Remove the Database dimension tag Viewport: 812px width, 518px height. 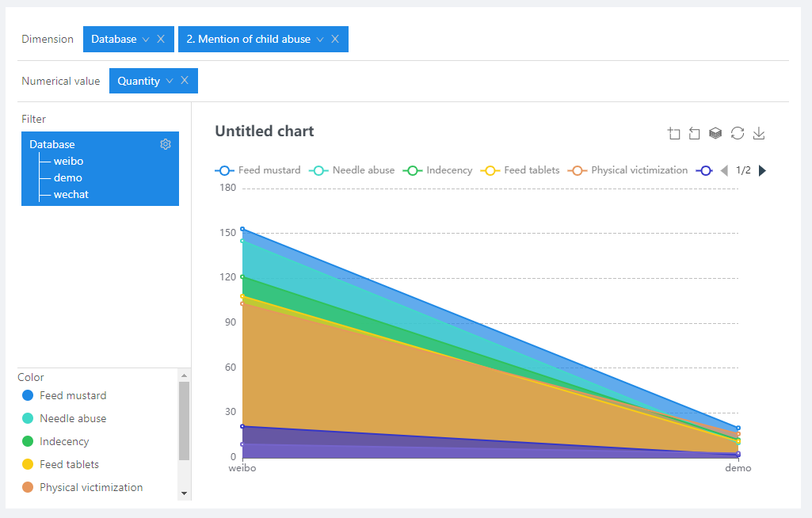[161, 39]
